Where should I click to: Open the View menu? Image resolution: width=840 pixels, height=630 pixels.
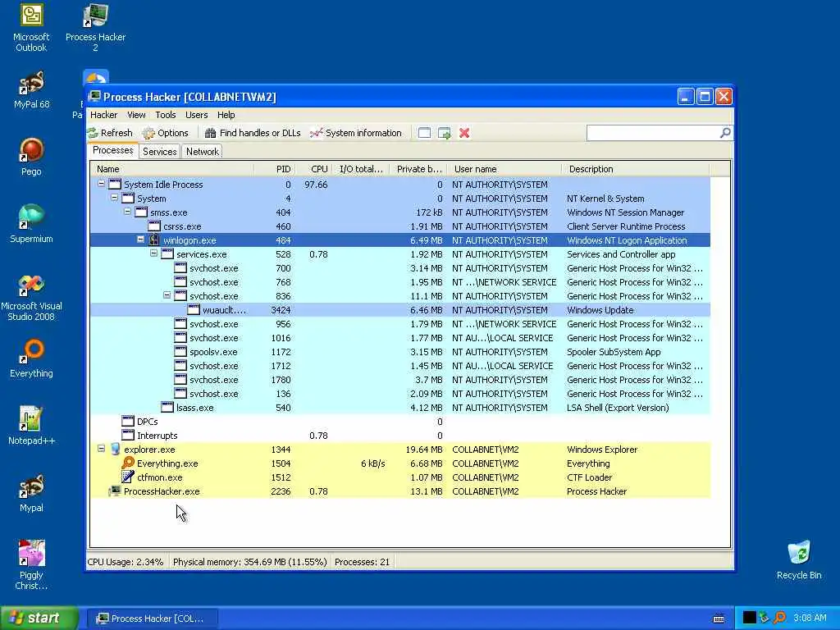click(136, 115)
